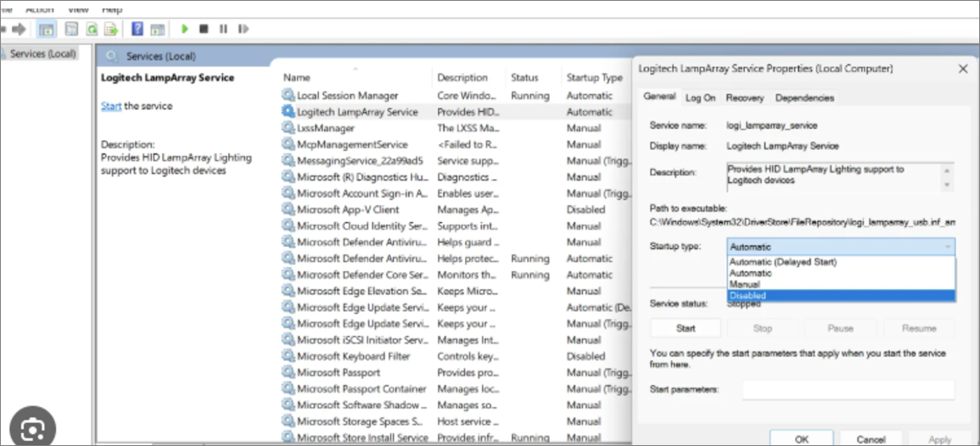Open the Recovery tab
The width and height of the screenshot is (980, 446).
point(744,98)
